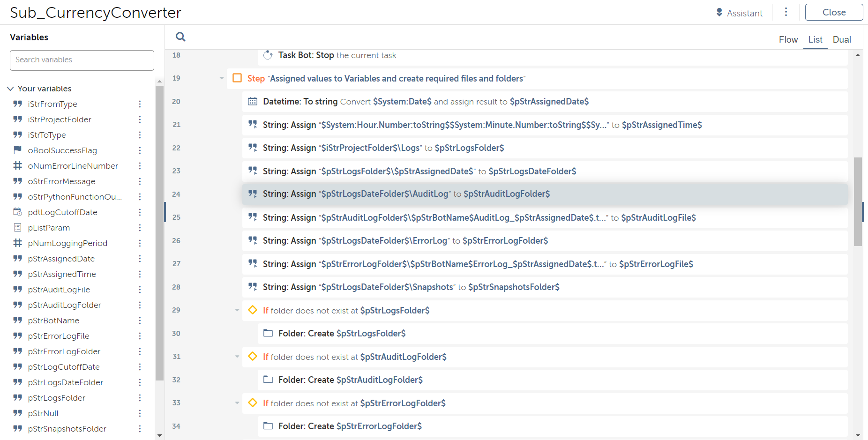Collapse the Your variables section
This screenshot has width=868, height=440.
10,89
